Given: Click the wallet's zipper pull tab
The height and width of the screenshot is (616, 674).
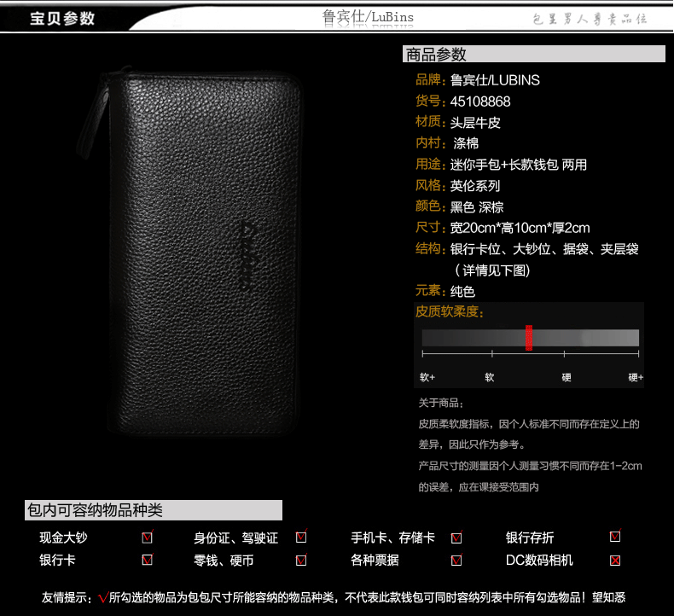Looking at the screenshot, I should 91,120.
